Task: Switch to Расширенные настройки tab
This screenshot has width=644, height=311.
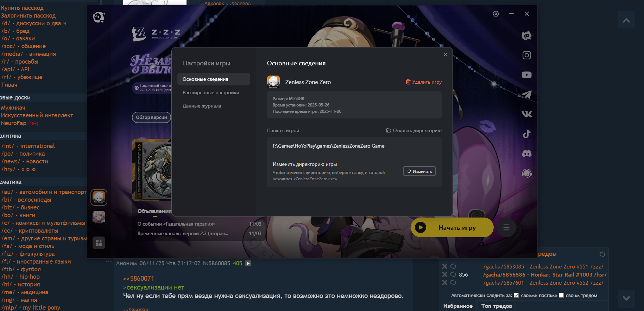Action: point(211,92)
